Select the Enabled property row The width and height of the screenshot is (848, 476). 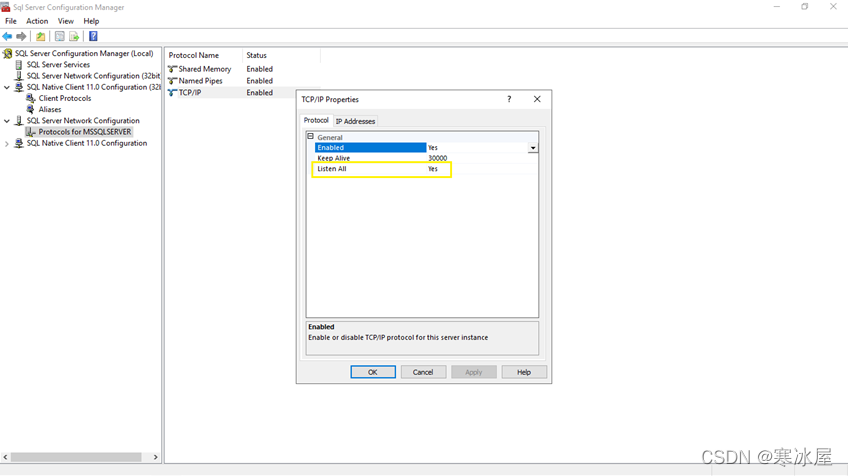(x=426, y=148)
